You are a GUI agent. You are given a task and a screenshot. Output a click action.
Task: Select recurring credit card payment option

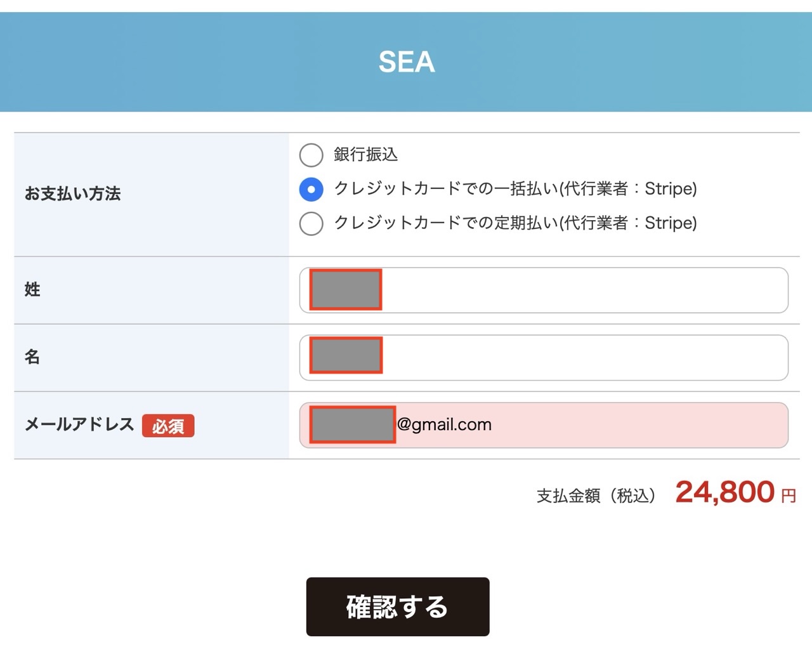pos(311,223)
